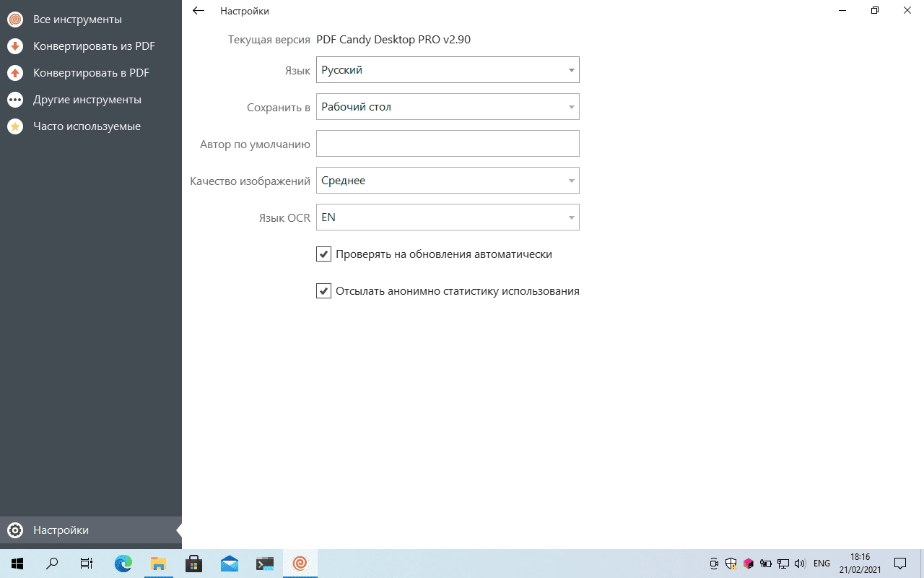
Task: Click the Настройки title heading
Action: click(x=245, y=11)
